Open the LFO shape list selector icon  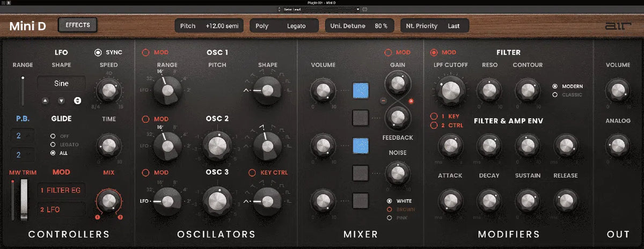point(77,100)
